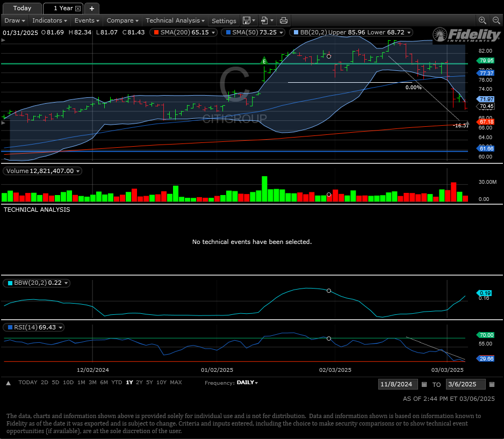Select the 5Y time range
504x439 pixels.
[x=149, y=383]
